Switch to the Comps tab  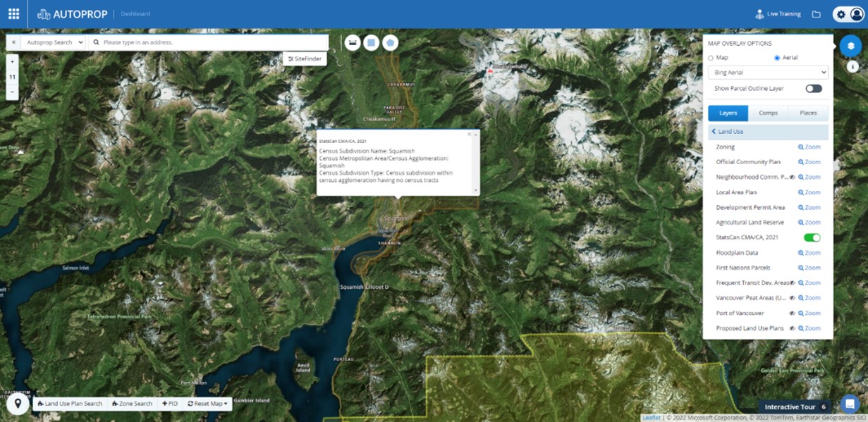pos(768,113)
